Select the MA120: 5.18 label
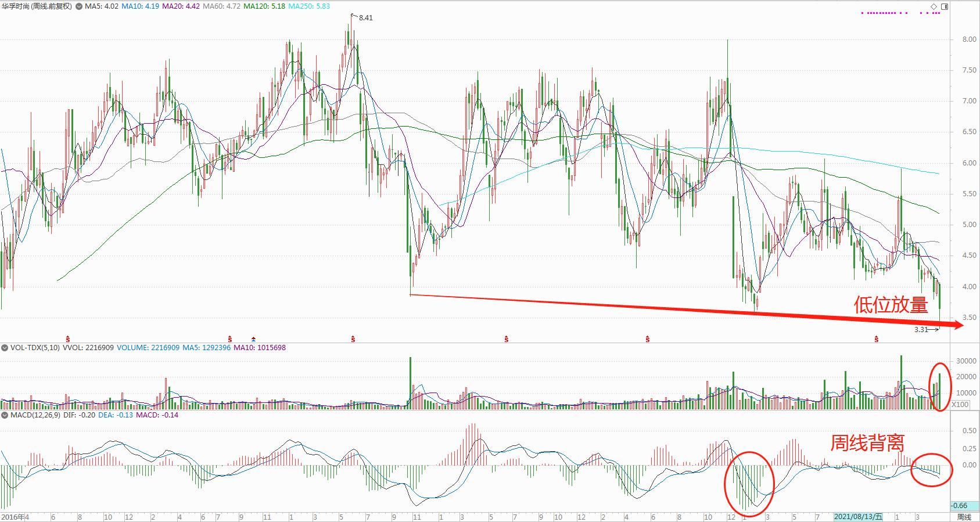The image size is (980, 522). pos(264,6)
